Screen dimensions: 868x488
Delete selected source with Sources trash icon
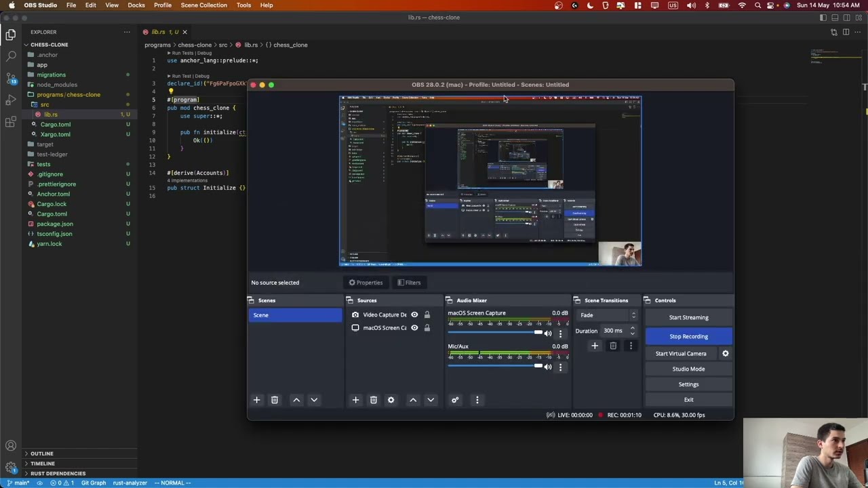click(373, 400)
